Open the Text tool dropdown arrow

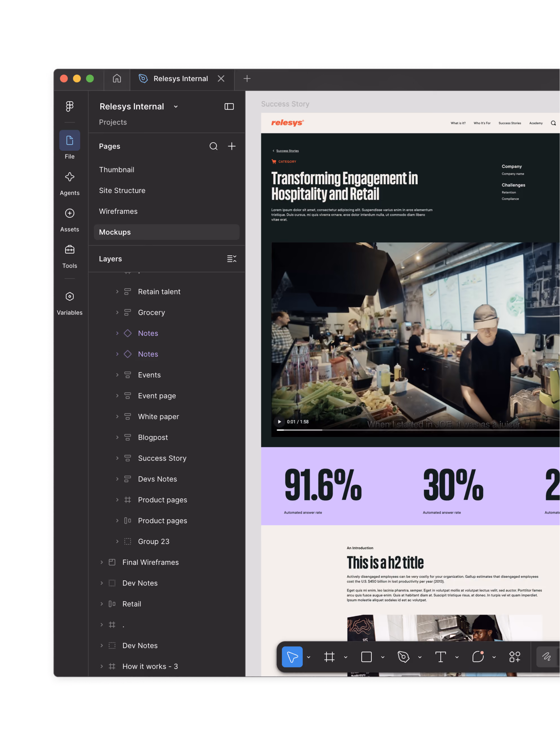point(457,657)
